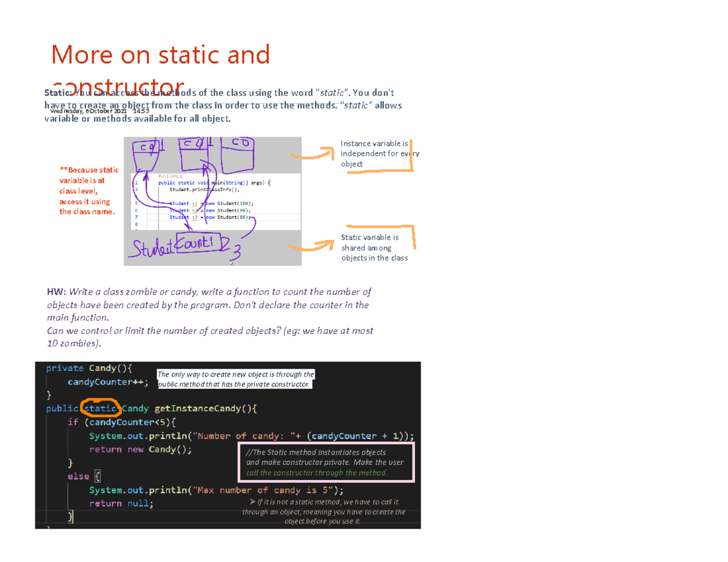The width and height of the screenshot is (728, 562).
Task: Click the pink Static method annotation box
Action: point(326,463)
